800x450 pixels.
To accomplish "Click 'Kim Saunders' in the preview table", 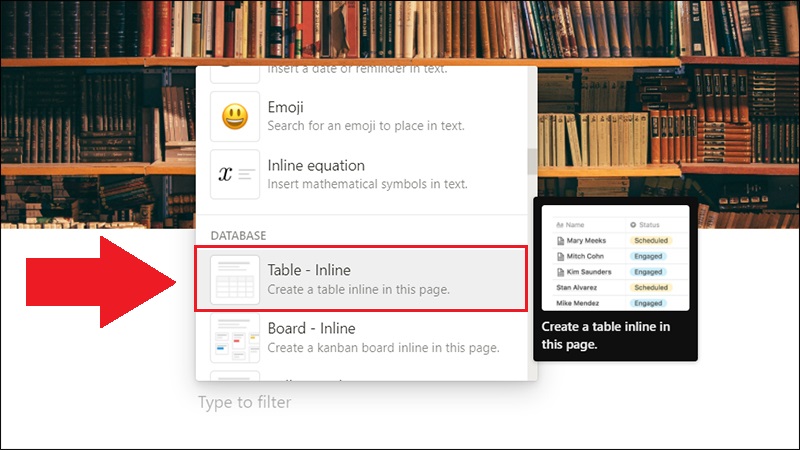I will coord(589,272).
